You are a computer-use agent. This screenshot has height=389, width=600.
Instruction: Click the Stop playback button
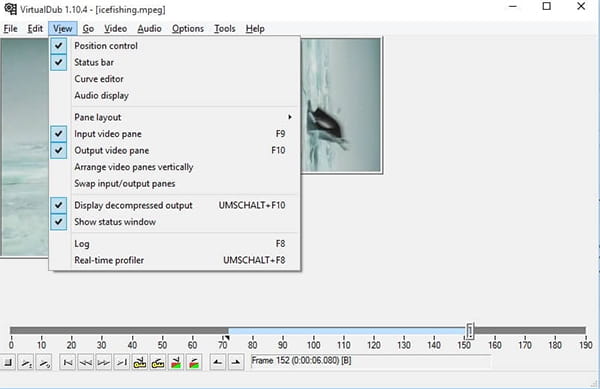click(x=8, y=362)
